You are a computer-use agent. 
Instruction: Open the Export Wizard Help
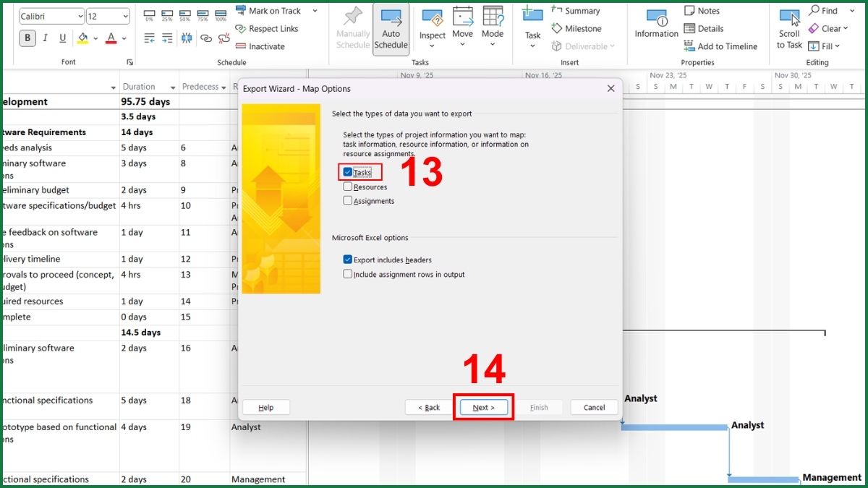[265, 407]
